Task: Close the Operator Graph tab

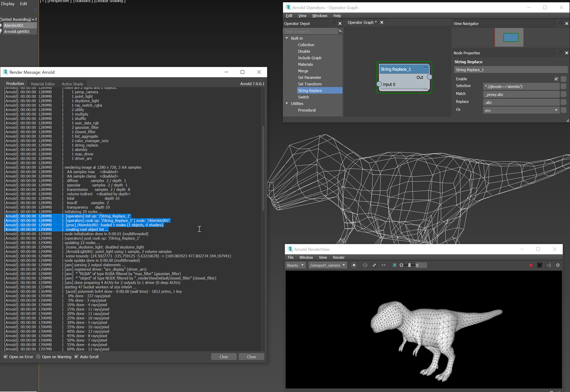Action: pyautogui.click(x=382, y=23)
